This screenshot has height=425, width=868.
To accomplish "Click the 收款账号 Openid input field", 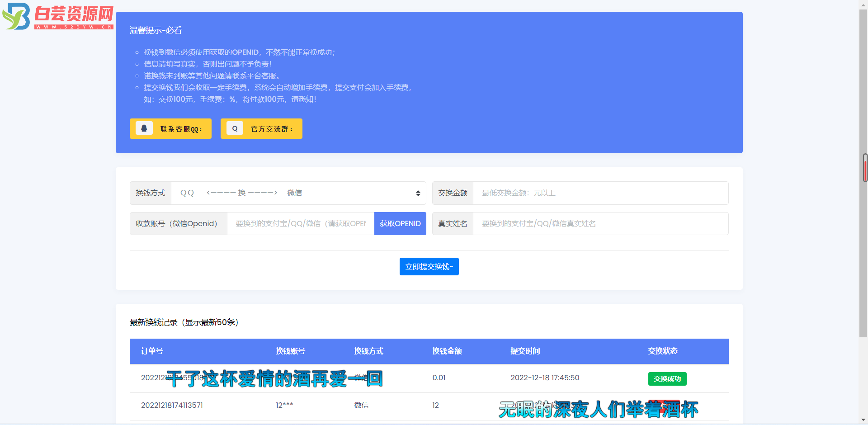I will click(x=301, y=224).
